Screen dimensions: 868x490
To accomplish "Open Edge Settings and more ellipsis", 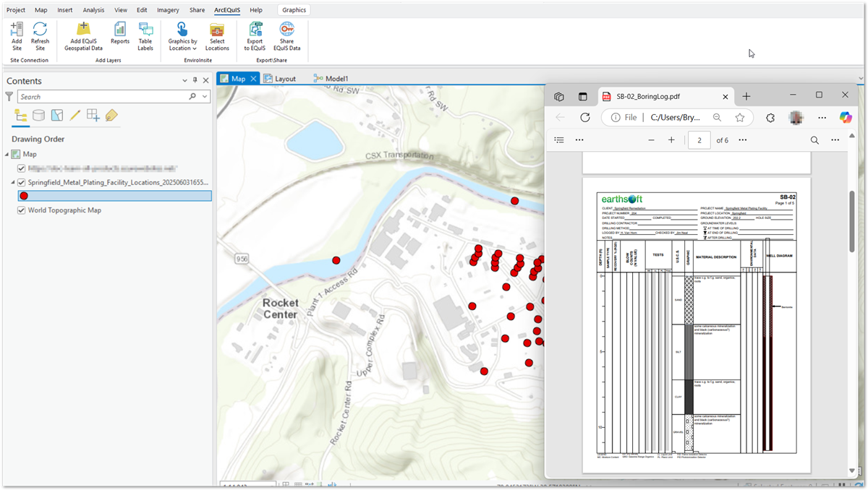I will pos(822,117).
